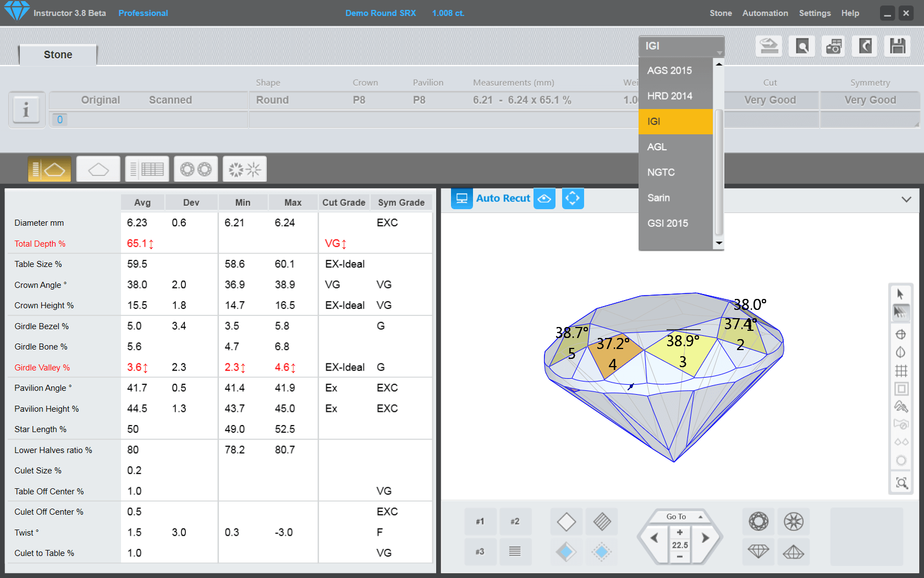The image size is (924, 578).
Task: Switch to the crown top view icon
Action: (x=758, y=521)
